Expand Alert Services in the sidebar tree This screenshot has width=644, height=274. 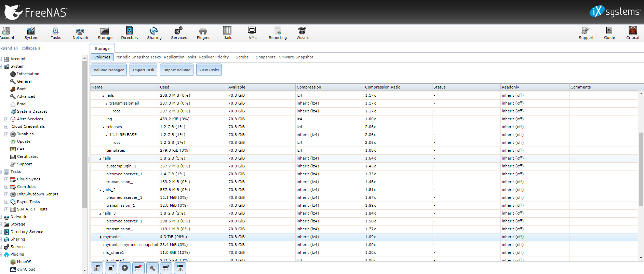tap(6, 119)
